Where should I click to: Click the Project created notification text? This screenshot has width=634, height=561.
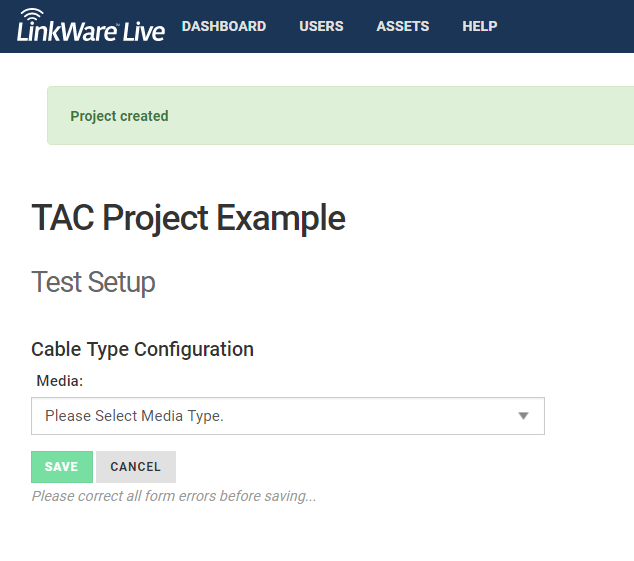pyautogui.click(x=119, y=116)
